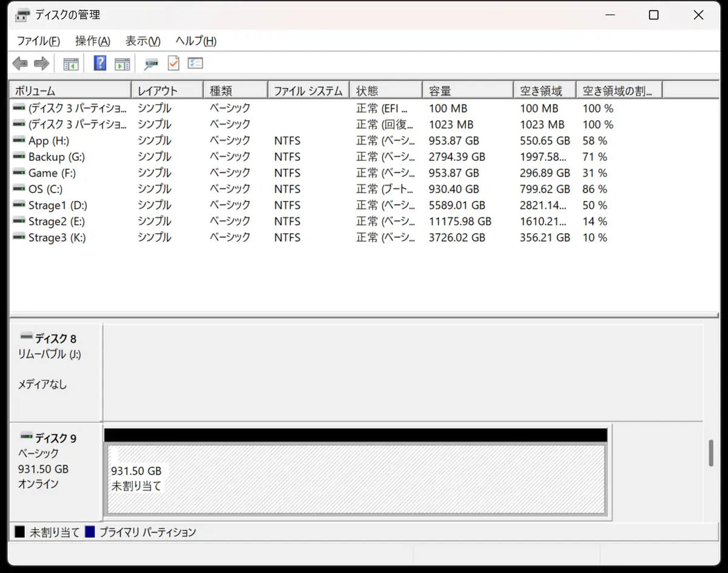Click the drive icon beside Strage2 (E:)
The image size is (728, 573).
coord(19,222)
